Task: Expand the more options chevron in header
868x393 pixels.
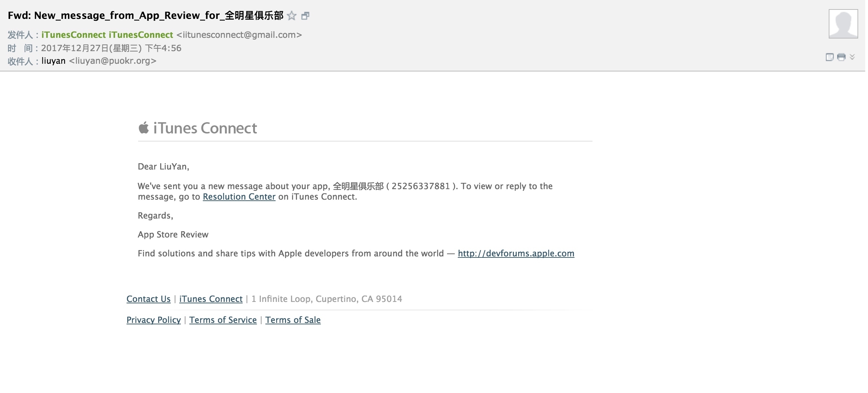Action: 852,57
